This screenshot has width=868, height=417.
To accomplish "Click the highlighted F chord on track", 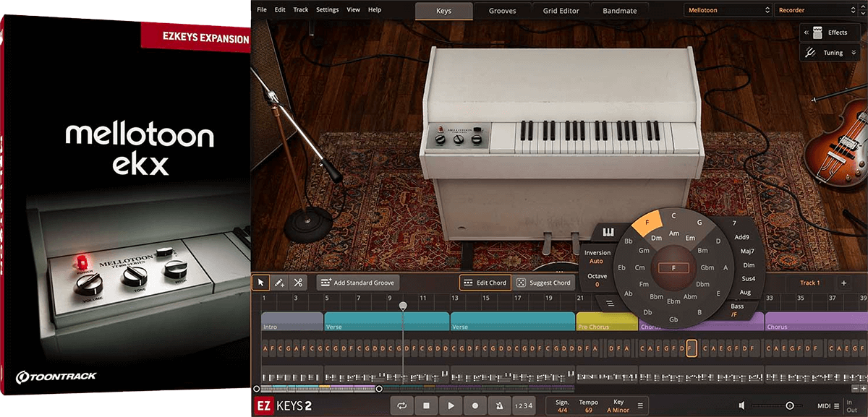I will [692, 349].
